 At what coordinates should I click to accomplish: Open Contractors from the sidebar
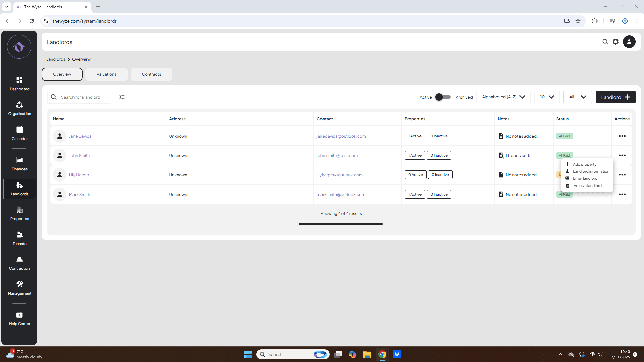tap(19, 263)
